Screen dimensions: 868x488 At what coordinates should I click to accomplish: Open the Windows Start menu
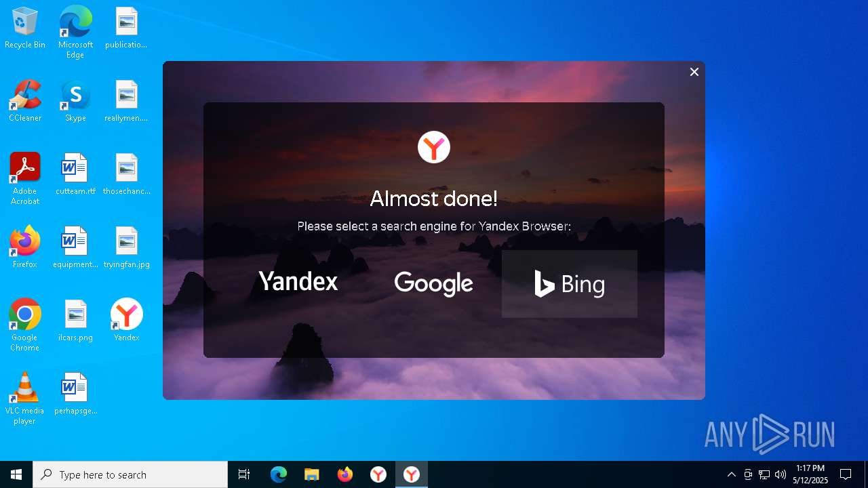16,474
